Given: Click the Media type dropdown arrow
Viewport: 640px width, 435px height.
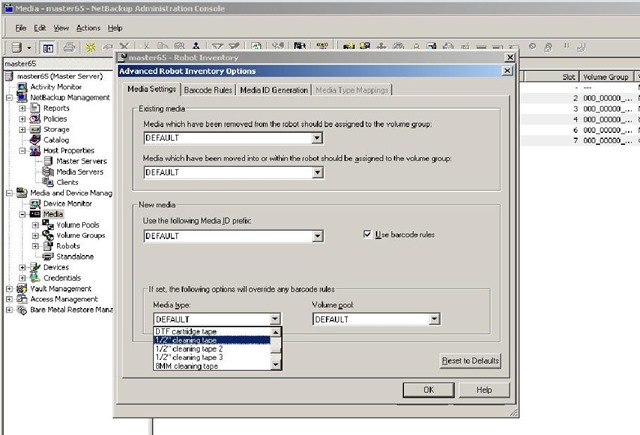Looking at the screenshot, I should click(x=275, y=319).
